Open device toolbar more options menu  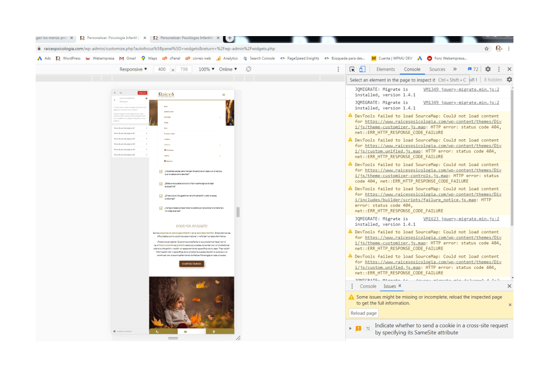point(338,69)
